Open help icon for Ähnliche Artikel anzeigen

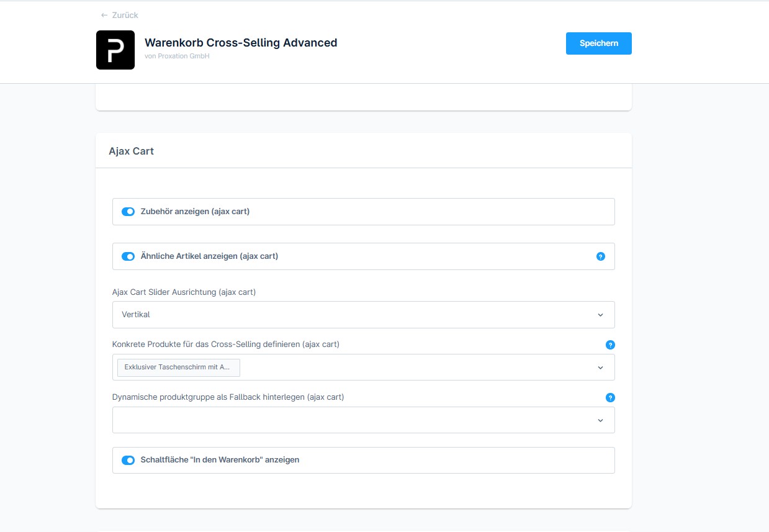click(x=600, y=256)
